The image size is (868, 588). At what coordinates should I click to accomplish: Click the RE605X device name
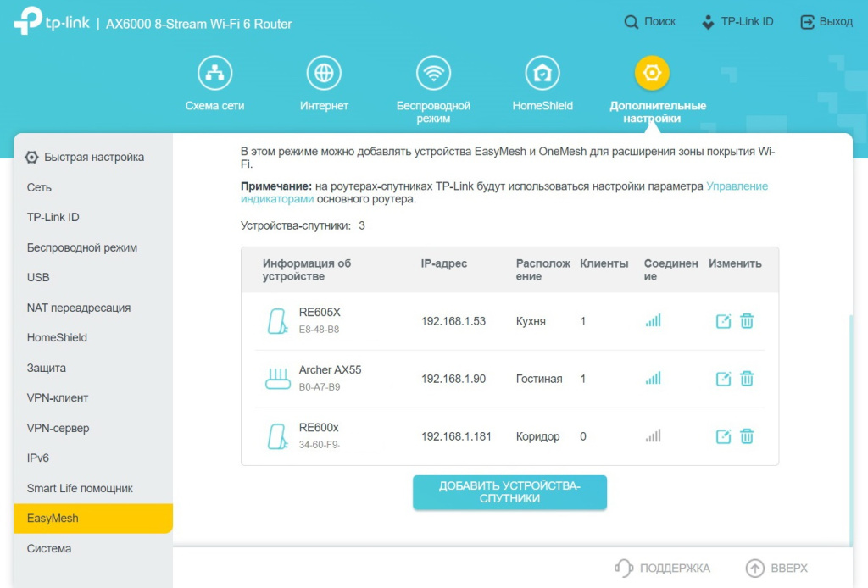320,313
